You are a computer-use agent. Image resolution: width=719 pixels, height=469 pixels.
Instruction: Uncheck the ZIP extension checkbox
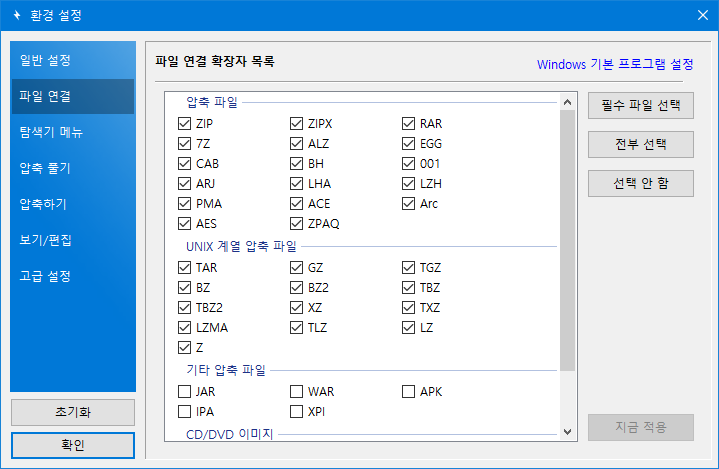coord(184,123)
